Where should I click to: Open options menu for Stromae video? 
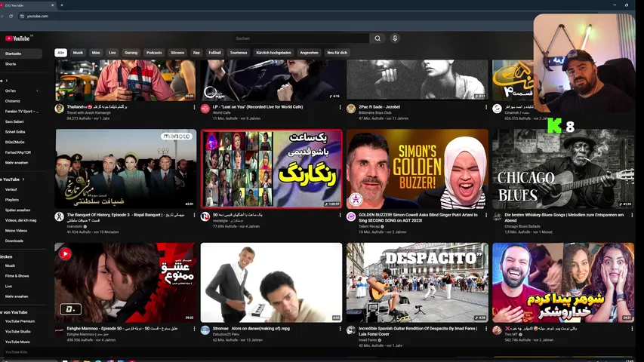[x=340, y=329]
